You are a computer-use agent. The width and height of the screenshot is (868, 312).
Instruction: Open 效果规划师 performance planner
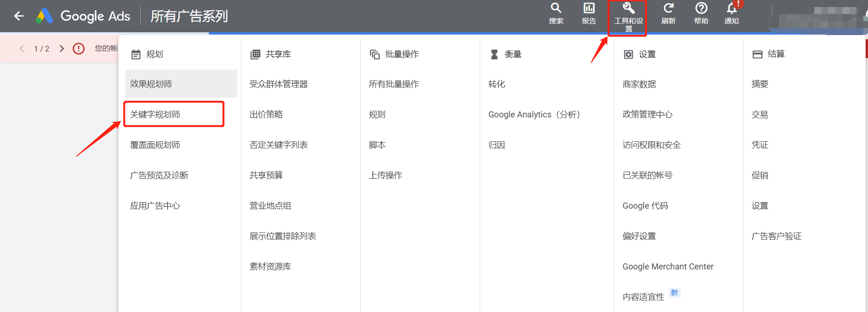[x=181, y=84]
